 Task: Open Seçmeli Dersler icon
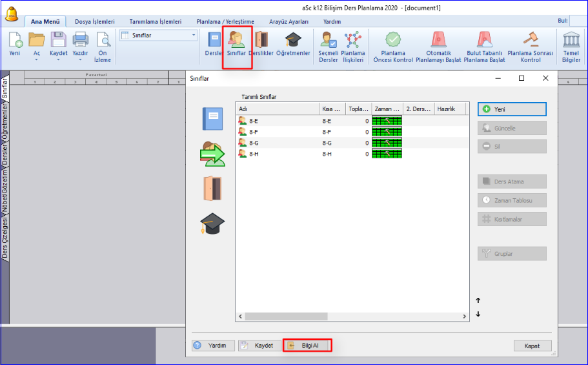pyautogui.click(x=328, y=40)
